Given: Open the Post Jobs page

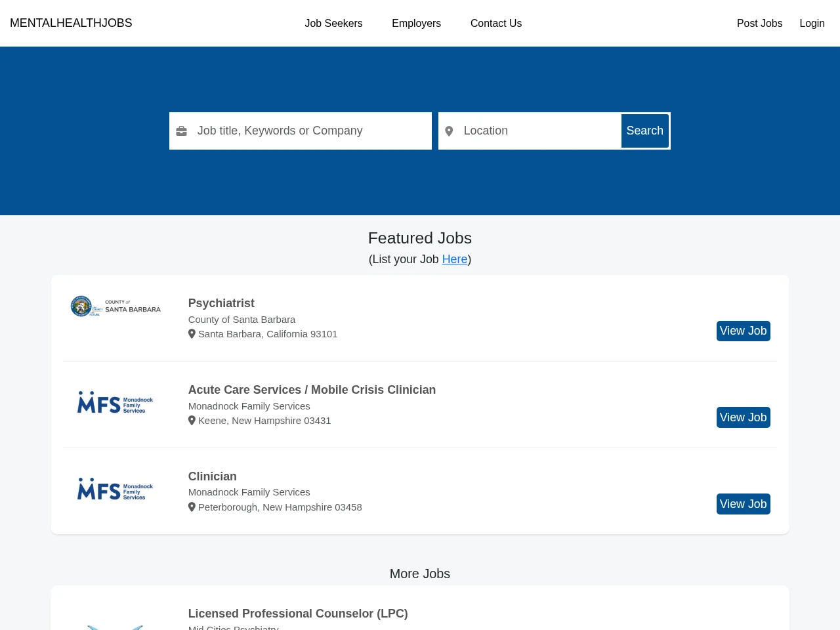Looking at the screenshot, I should 759,24.
